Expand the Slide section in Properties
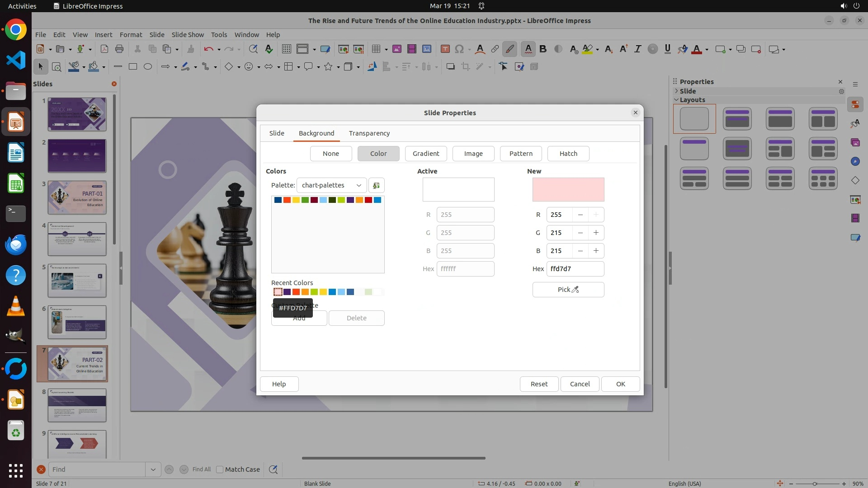Image resolution: width=868 pixels, height=488 pixels. click(676, 91)
